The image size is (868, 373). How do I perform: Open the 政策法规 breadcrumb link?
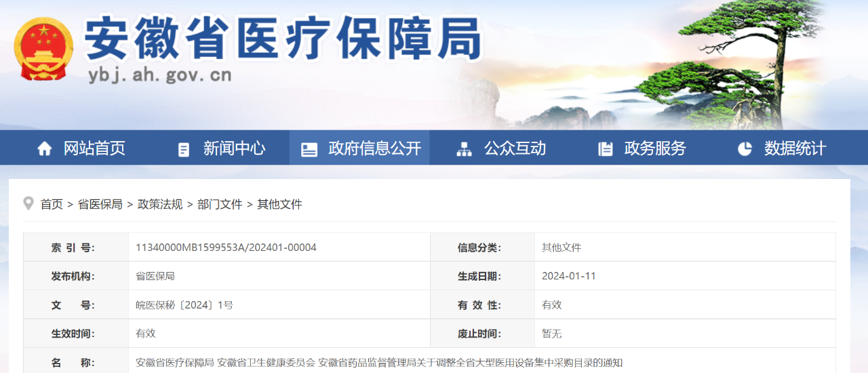[160, 204]
